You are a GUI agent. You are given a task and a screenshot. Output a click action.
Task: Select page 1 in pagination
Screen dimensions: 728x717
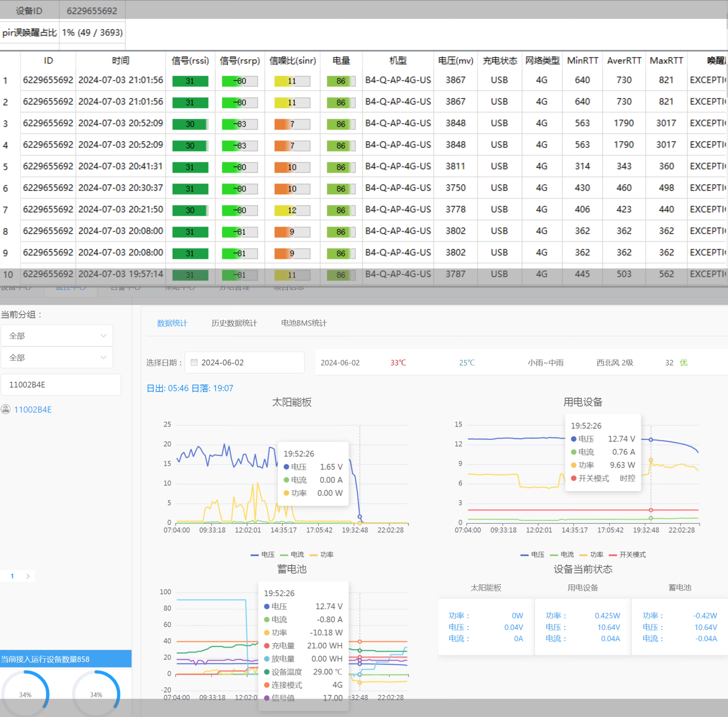12,576
